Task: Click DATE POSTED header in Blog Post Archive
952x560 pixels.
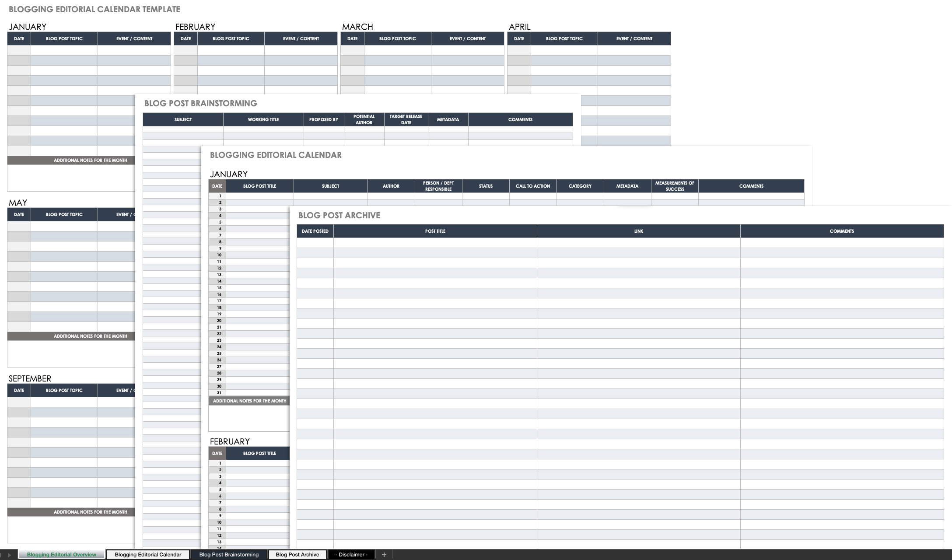Action: [x=315, y=231]
